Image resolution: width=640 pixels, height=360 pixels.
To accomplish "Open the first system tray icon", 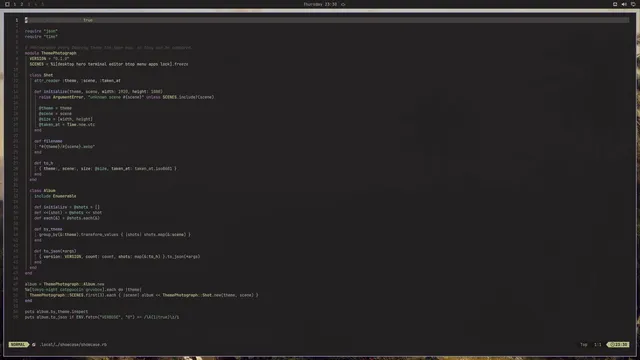I will tap(615, 4).
